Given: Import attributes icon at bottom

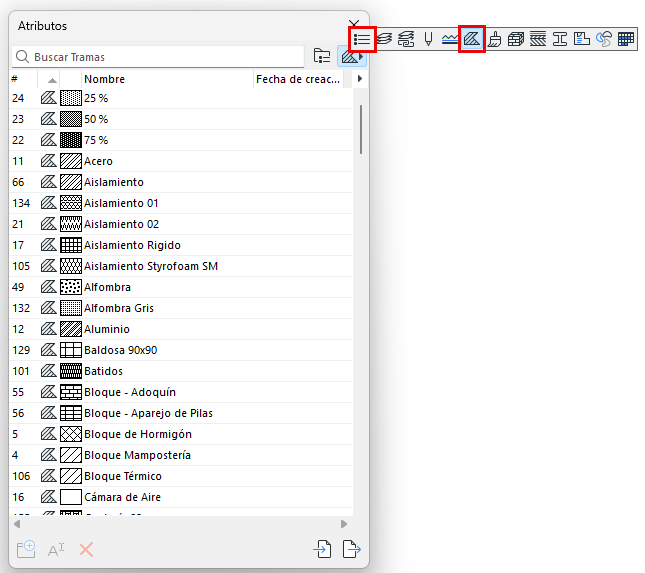Looking at the screenshot, I should 322,549.
